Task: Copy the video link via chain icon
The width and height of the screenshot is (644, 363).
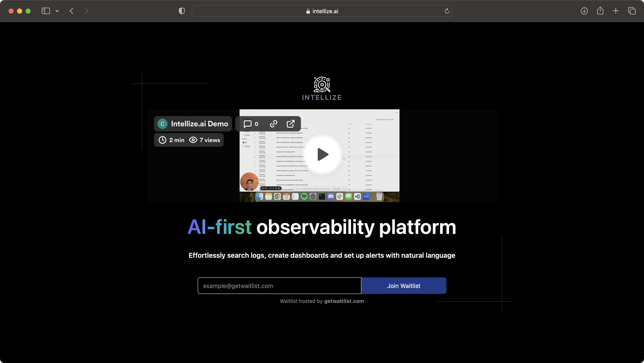Action: [x=273, y=124]
